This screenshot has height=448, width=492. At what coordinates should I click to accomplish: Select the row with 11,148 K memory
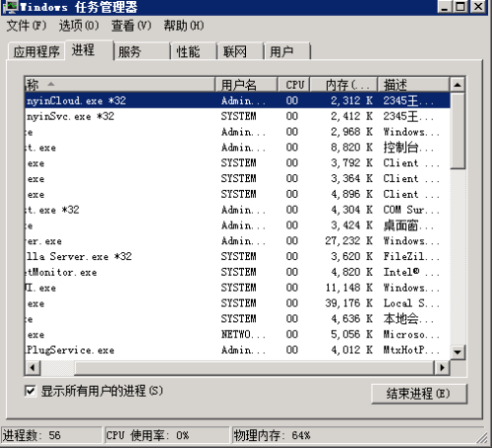(237, 288)
